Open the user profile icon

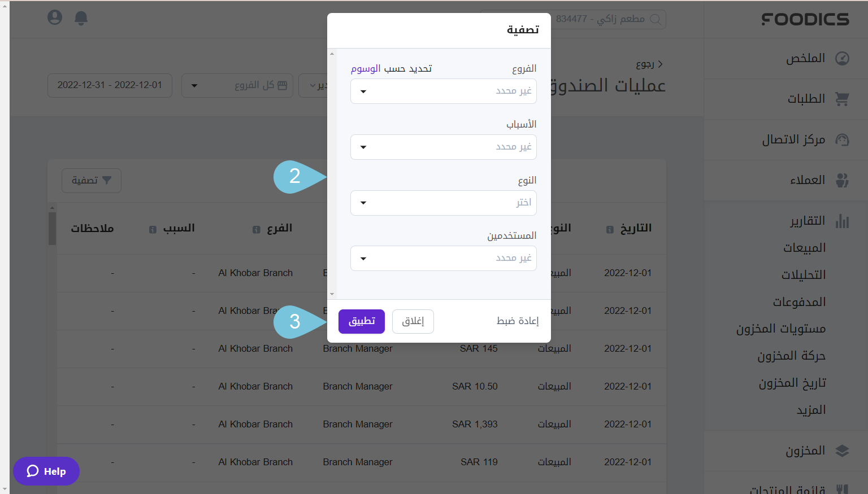pos(54,18)
